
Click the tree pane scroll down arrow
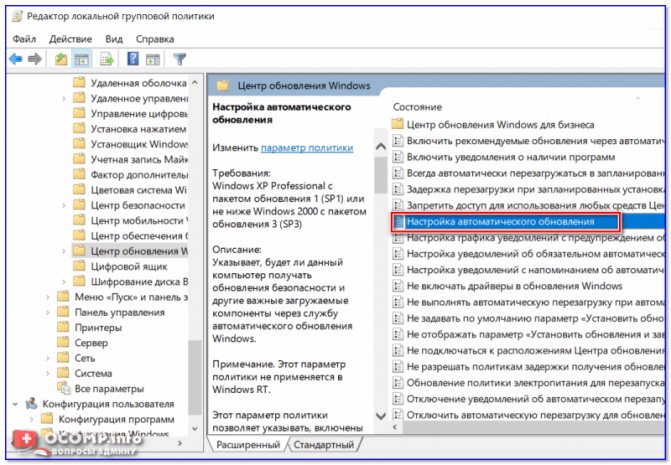tap(195, 428)
